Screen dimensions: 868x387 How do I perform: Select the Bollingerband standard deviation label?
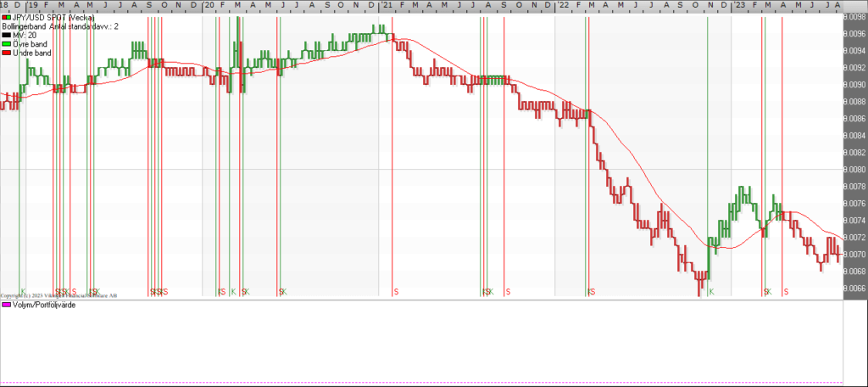(x=60, y=26)
